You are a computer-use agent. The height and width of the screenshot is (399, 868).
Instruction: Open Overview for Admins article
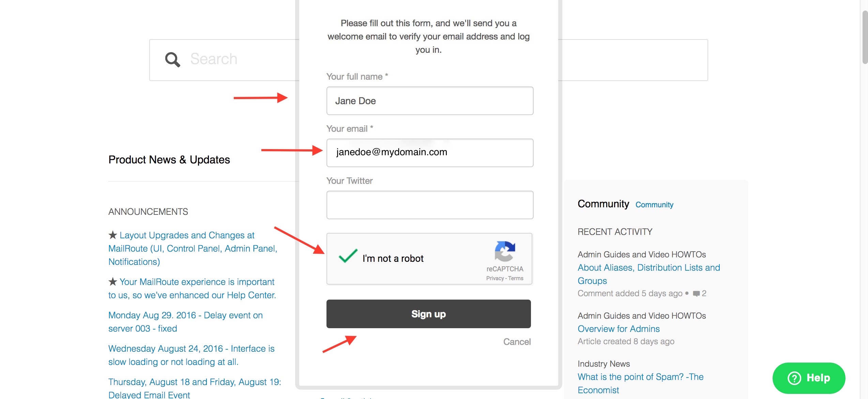[x=619, y=329]
